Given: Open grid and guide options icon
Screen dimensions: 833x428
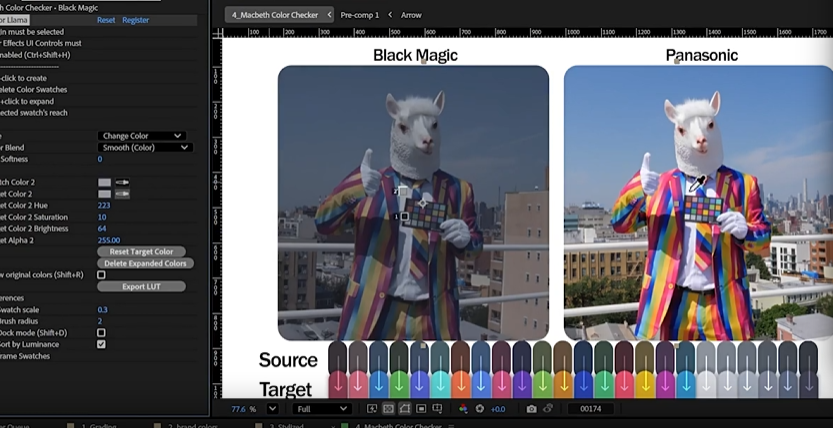Looking at the screenshot, I should coord(437,408).
